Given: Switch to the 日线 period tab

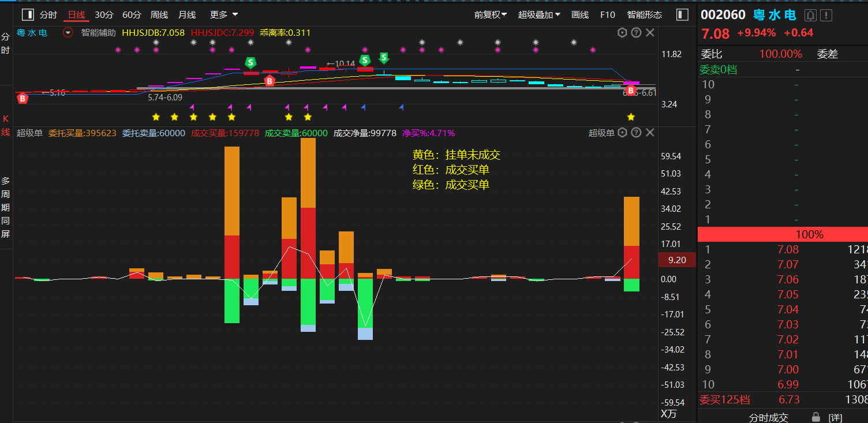Looking at the screenshot, I should coord(76,15).
